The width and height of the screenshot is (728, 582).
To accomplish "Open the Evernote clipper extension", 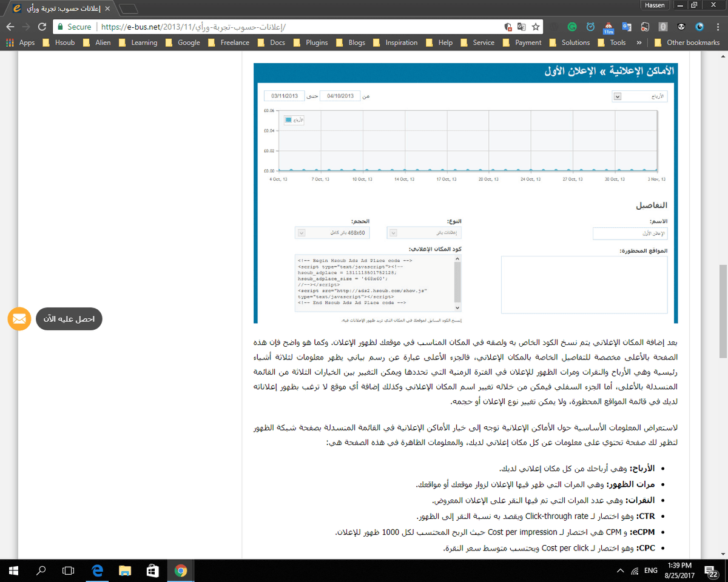I will (x=645, y=27).
